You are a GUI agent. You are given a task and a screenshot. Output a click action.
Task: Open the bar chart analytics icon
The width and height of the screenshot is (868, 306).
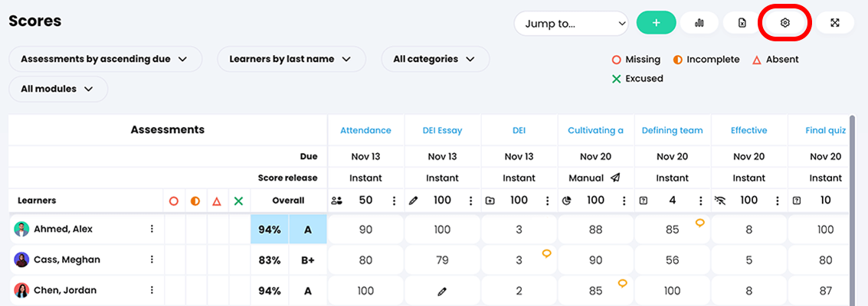coord(699,23)
